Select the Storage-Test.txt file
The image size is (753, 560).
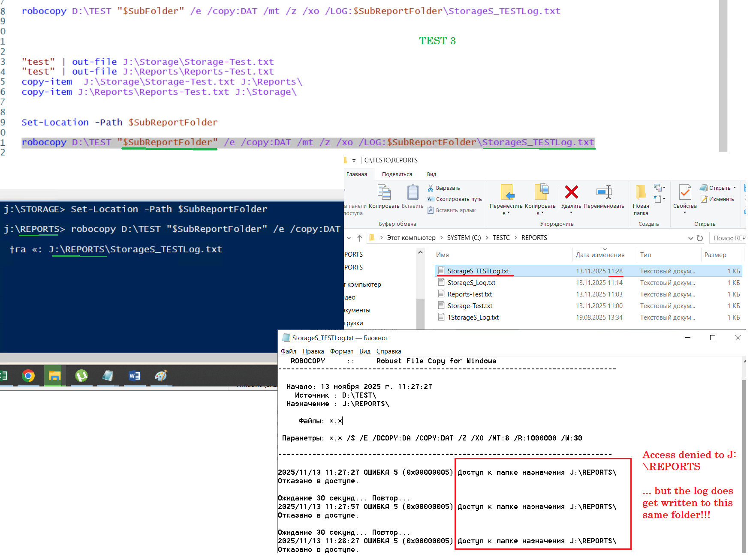pyautogui.click(x=470, y=306)
